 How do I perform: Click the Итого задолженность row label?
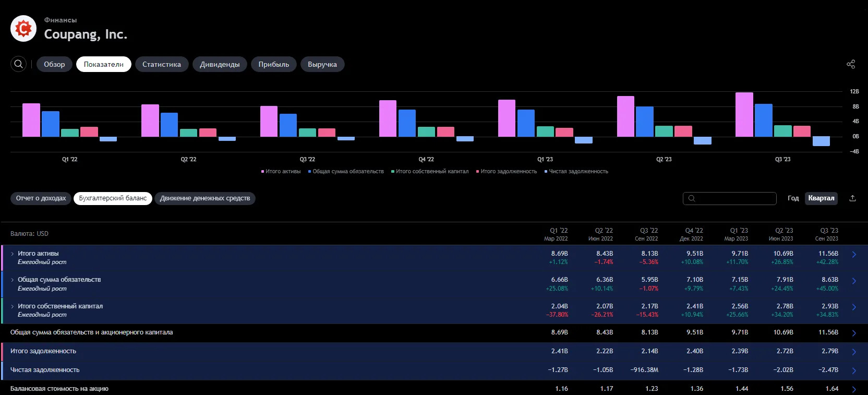click(43, 351)
